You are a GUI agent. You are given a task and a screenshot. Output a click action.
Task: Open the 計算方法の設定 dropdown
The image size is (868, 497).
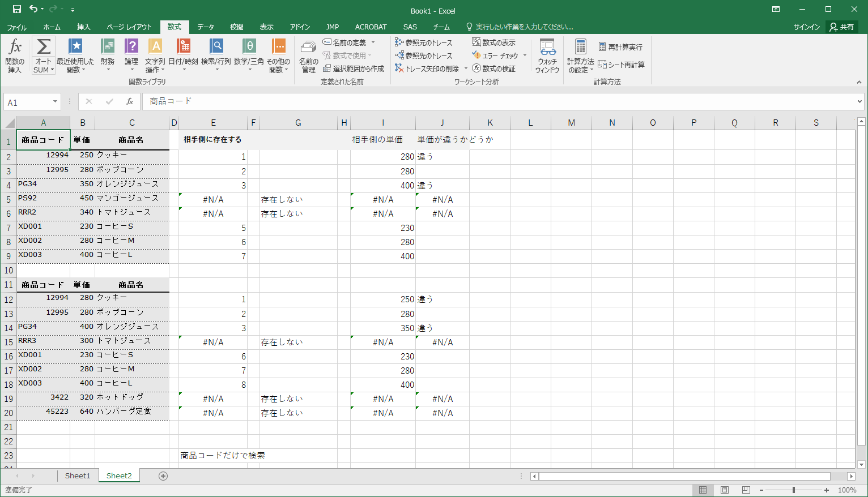[581, 55]
